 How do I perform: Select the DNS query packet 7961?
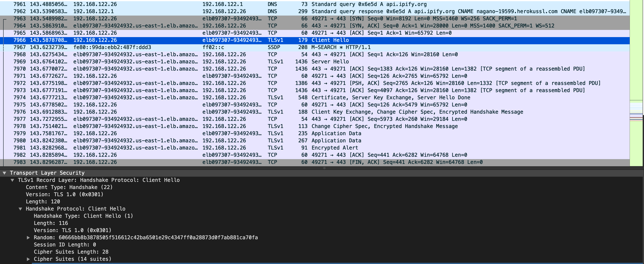pos(175,4)
